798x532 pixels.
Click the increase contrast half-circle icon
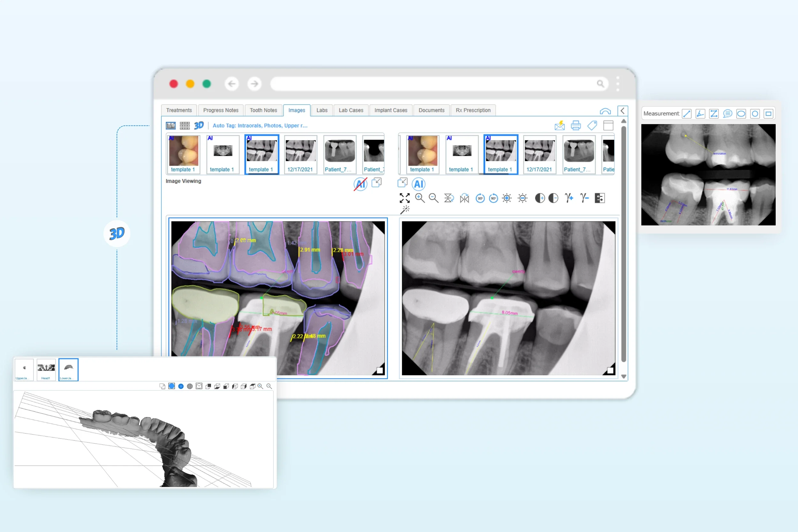tap(539, 198)
